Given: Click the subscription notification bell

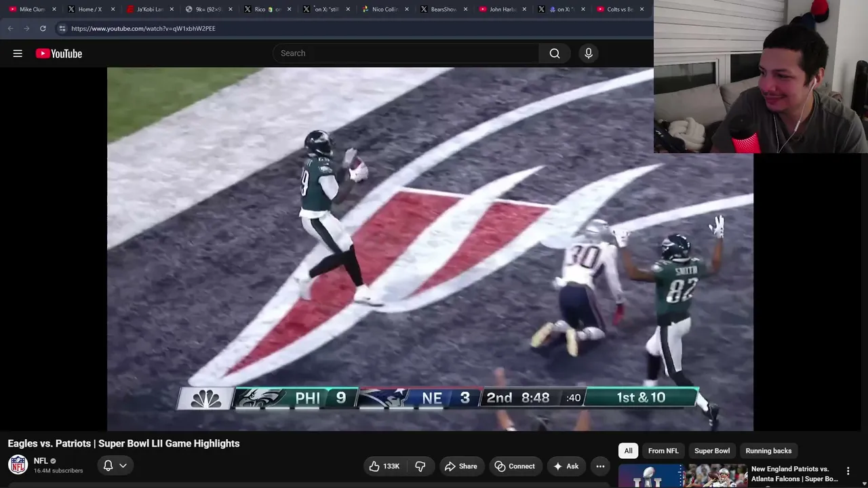Looking at the screenshot, I should coord(108,466).
